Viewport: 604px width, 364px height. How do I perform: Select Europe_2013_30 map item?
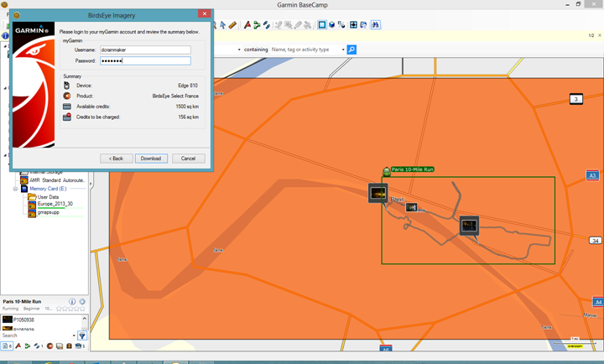tap(55, 204)
